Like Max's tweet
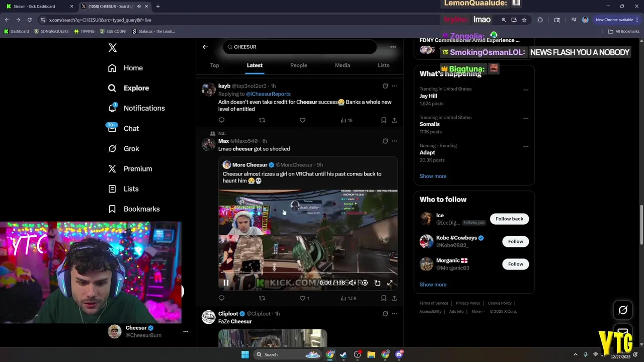 [x=304, y=298]
